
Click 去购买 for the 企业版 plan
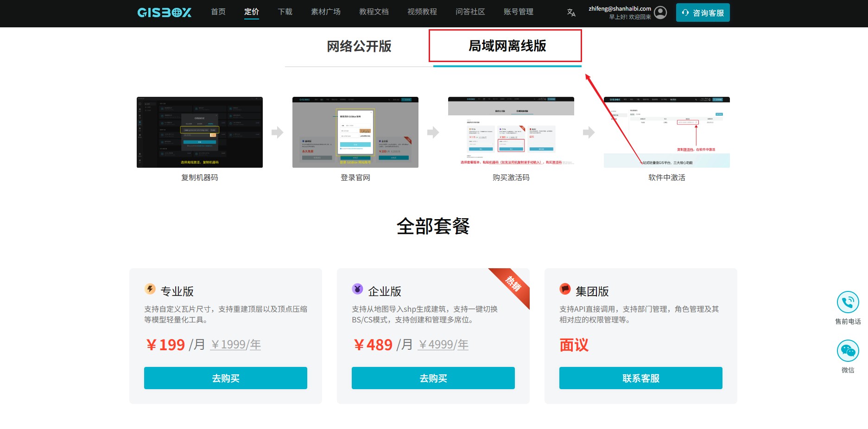click(x=433, y=378)
